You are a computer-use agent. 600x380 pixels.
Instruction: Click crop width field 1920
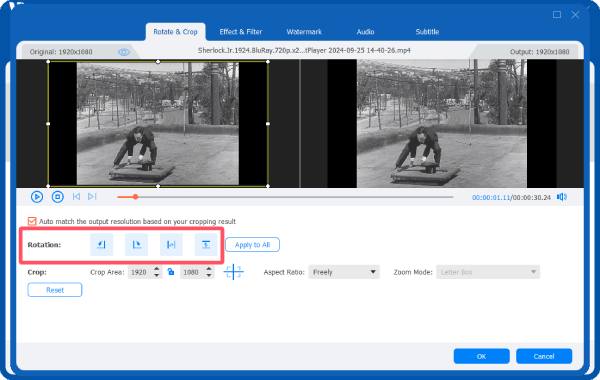[x=140, y=272]
